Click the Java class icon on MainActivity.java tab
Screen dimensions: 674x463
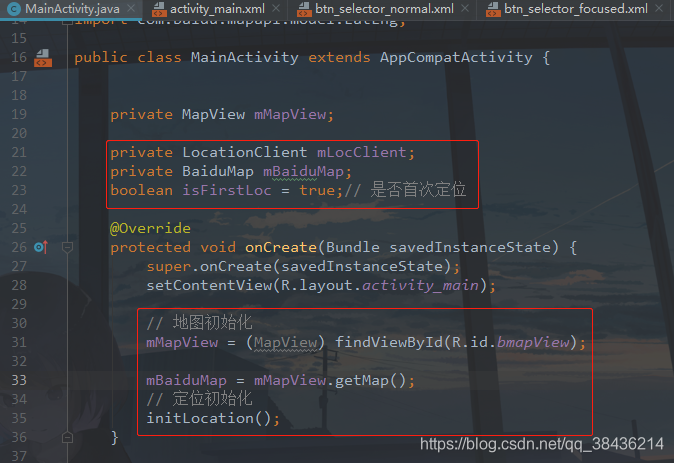[x=14, y=9]
